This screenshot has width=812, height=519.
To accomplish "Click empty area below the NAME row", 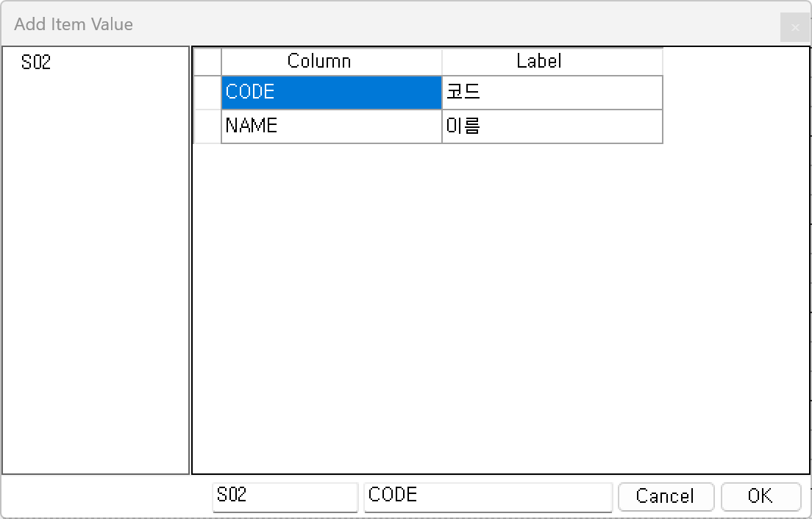I will pyautogui.click(x=441, y=294).
